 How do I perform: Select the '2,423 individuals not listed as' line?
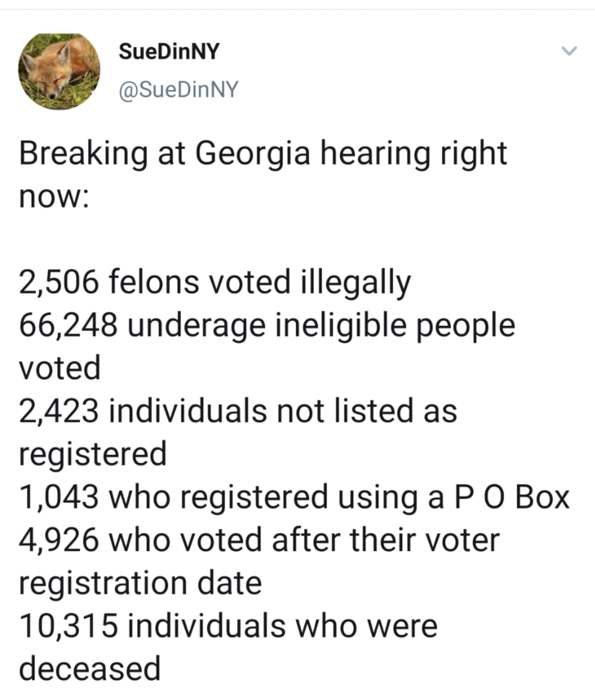[238, 411]
